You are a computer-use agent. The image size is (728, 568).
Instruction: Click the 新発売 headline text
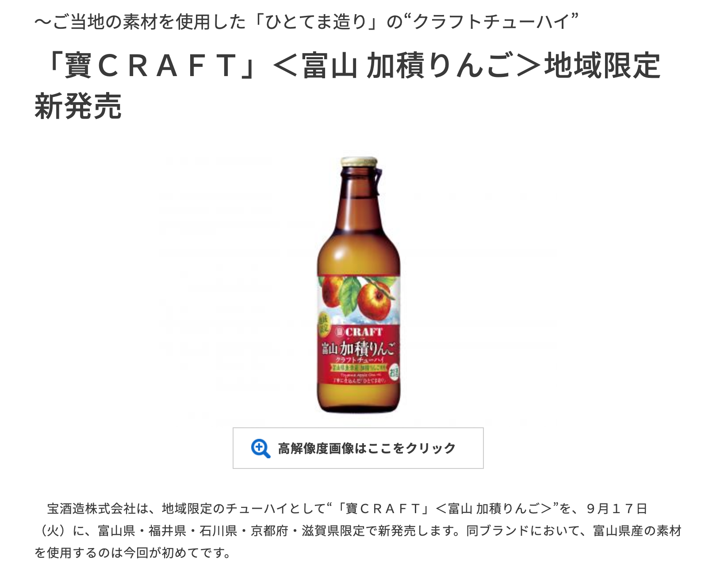coord(78,106)
